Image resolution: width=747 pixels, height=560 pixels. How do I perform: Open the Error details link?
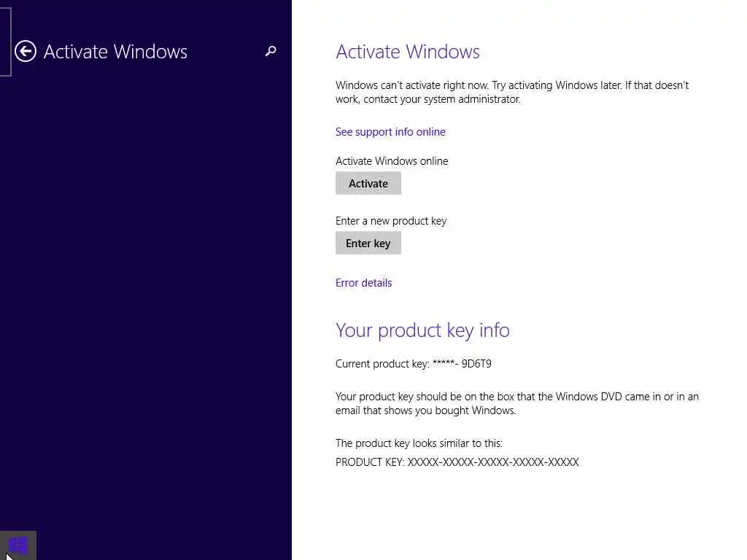363,283
